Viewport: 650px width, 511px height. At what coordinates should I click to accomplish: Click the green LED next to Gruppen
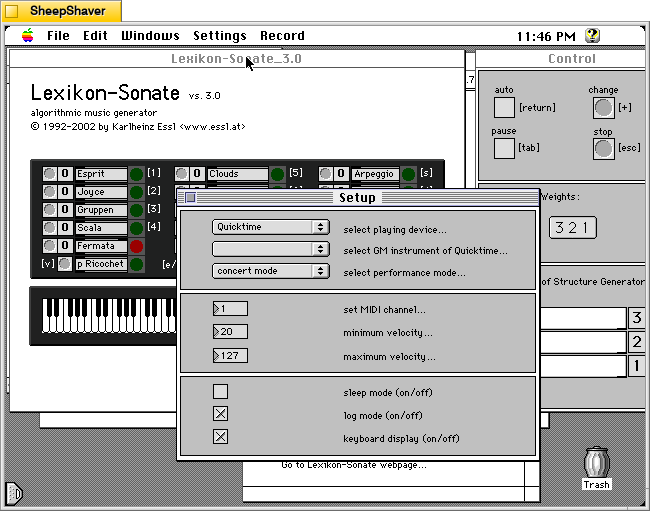pyautogui.click(x=136, y=210)
